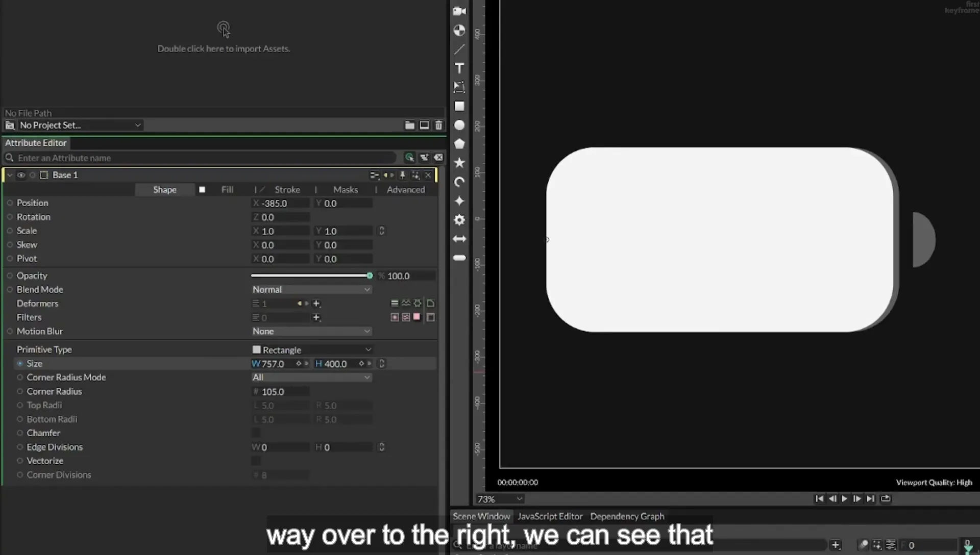Select the Text tool in the toolbar

pos(459,68)
